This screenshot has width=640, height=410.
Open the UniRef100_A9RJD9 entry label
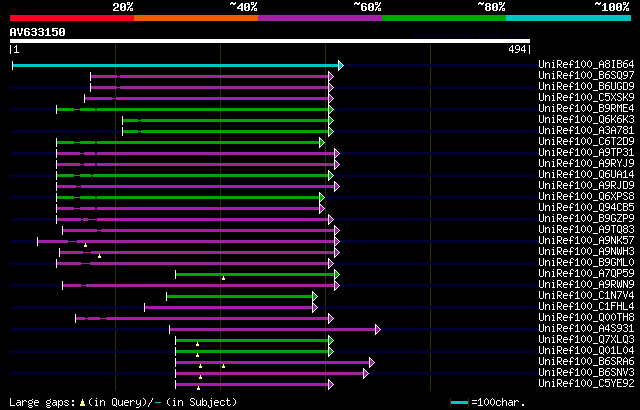tap(586, 186)
